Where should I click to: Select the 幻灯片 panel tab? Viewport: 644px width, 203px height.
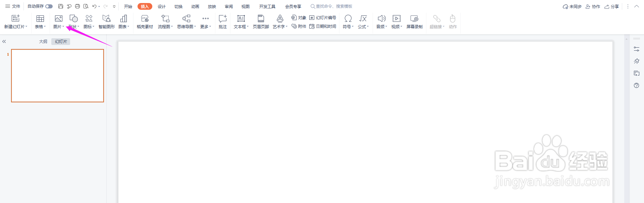[x=61, y=42]
